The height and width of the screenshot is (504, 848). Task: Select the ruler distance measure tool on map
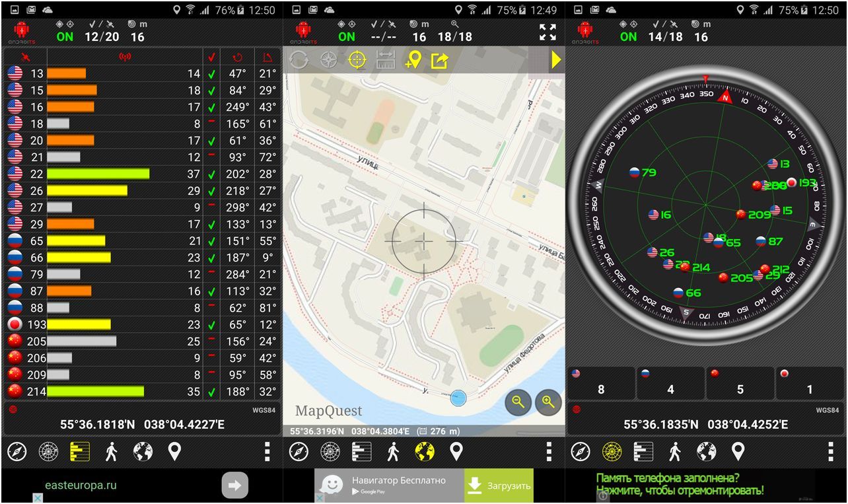tap(386, 60)
